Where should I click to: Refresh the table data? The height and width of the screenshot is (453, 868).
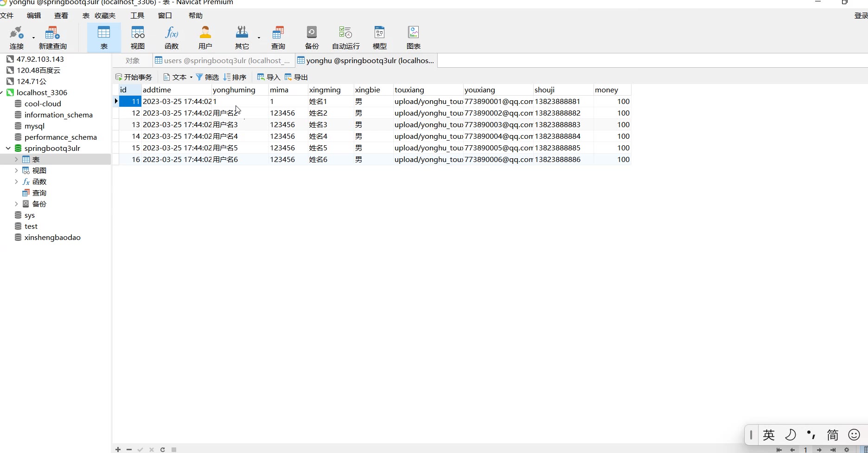[x=163, y=449]
